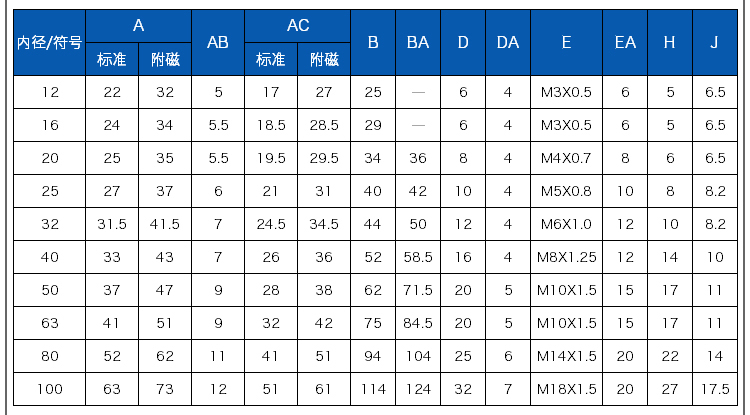Screen dimensions: 750x415
Task: Select the M14X1.5 cell
Action: coord(566,356)
